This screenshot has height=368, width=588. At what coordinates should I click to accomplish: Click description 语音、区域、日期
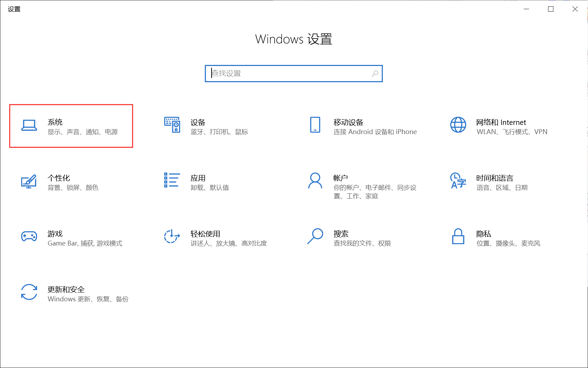pos(502,188)
